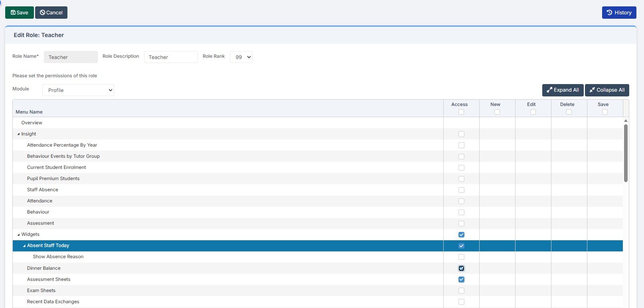Open the Module dropdown showing Profile
Screen dimensions: 644x308
(x=78, y=90)
